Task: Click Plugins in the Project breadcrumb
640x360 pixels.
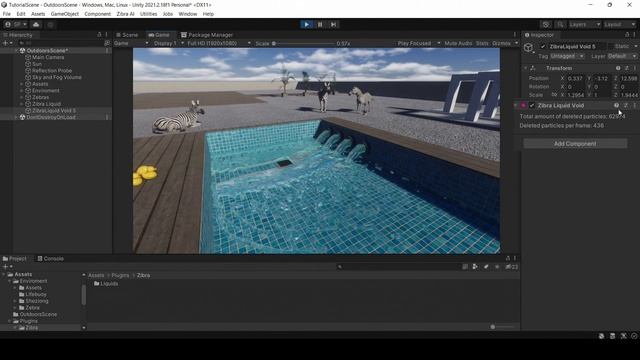Action: click(x=120, y=276)
